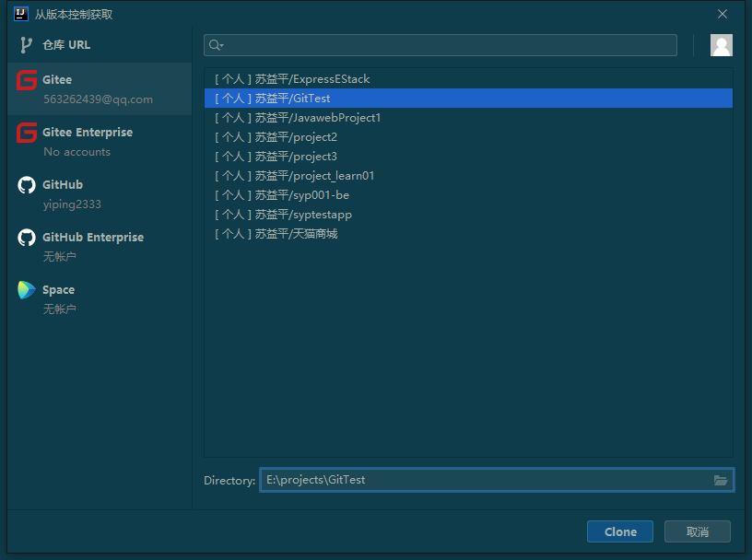The height and width of the screenshot is (560, 752).
Task: Click the colorful Space logo icon
Action: click(27, 290)
